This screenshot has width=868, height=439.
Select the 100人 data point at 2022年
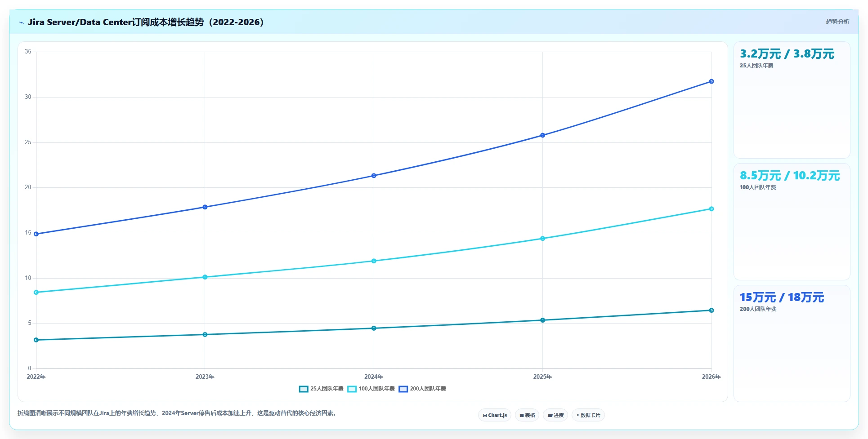pyautogui.click(x=36, y=293)
